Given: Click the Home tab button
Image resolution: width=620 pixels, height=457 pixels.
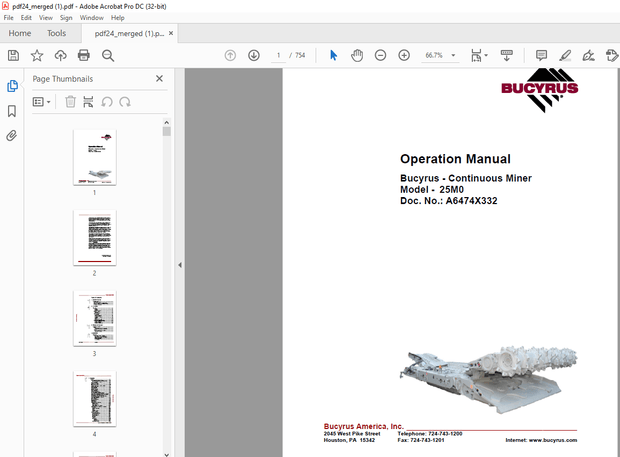Looking at the screenshot, I should pyautogui.click(x=20, y=33).
